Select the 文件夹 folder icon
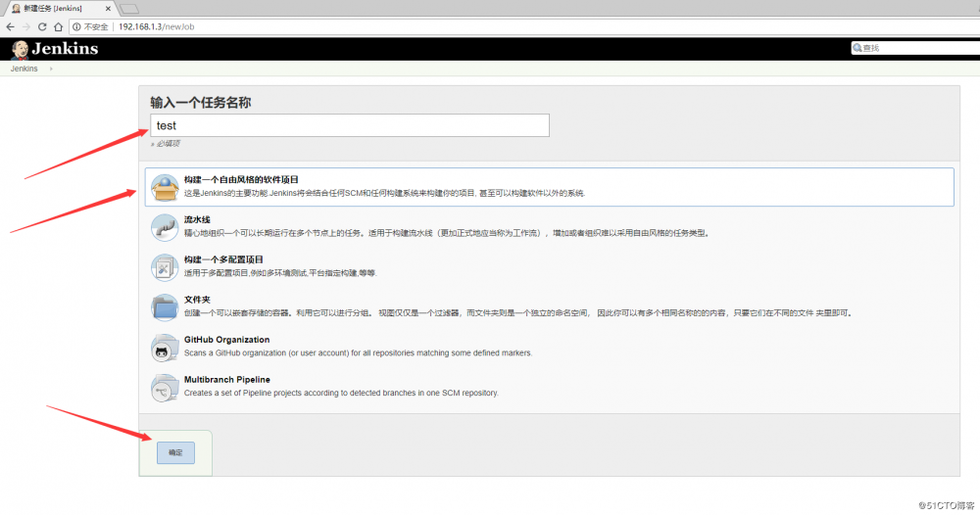This screenshot has width=980, height=515. pyautogui.click(x=165, y=307)
